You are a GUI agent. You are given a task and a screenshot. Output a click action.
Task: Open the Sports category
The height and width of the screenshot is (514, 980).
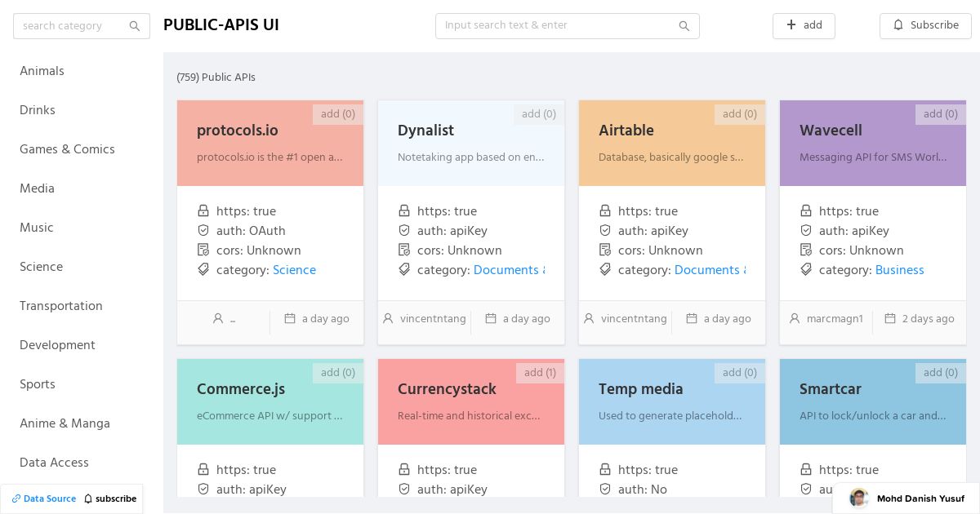[x=38, y=384]
